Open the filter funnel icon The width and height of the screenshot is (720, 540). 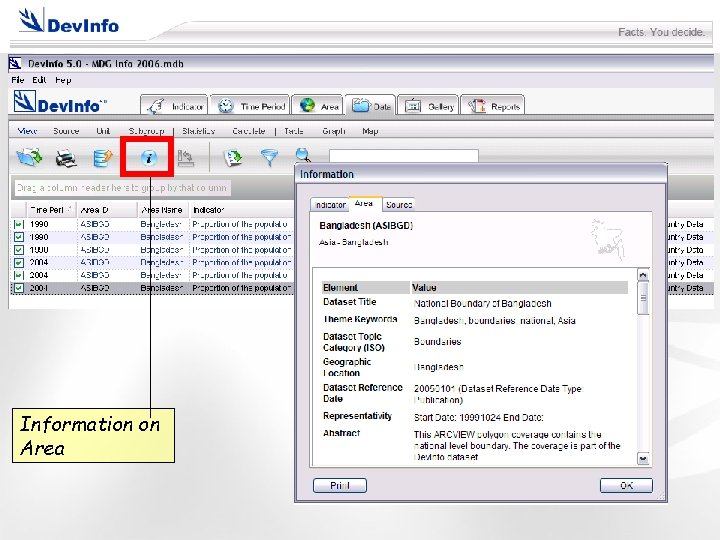tap(269, 158)
